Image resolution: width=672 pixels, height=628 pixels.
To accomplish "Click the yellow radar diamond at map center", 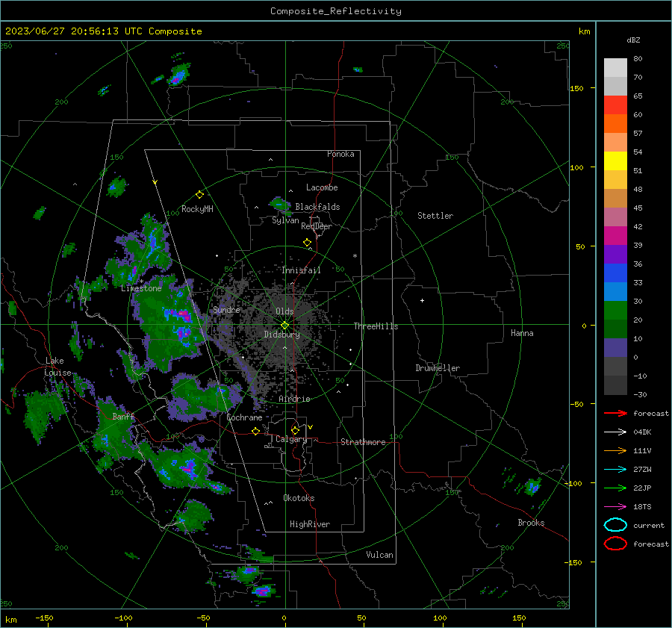I will [x=285, y=325].
